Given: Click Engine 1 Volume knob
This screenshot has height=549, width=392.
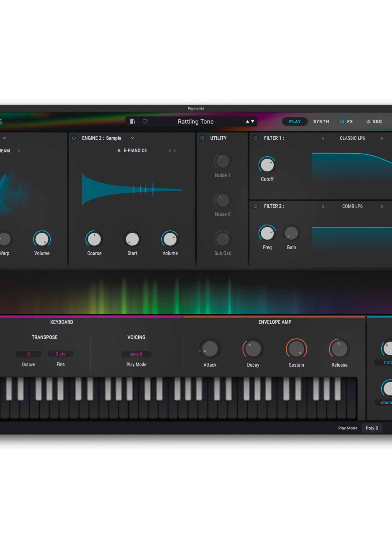Looking at the screenshot, I should coord(42,239).
